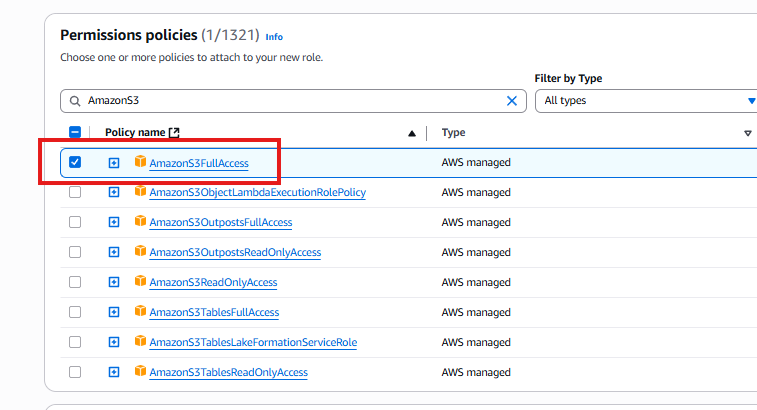This screenshot has height=410, width=757.
Task: Toggle the select-all policies header checkbox
Action: coord(75,132)
